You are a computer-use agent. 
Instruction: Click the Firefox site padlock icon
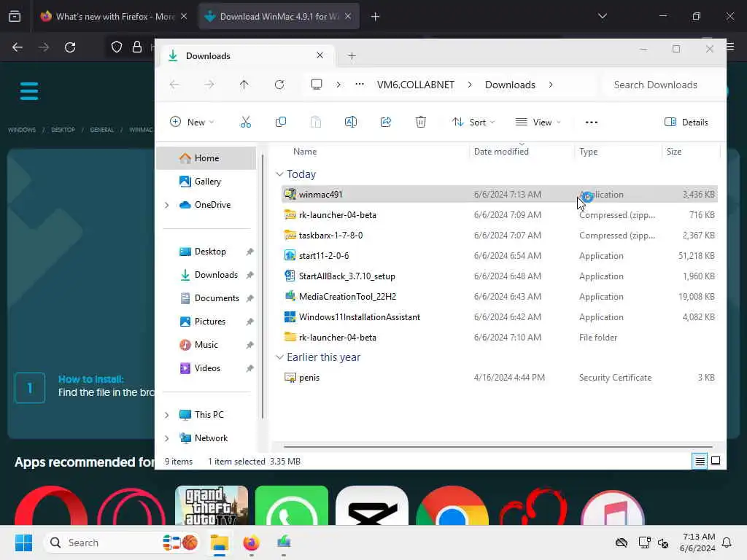pos(137,47)
